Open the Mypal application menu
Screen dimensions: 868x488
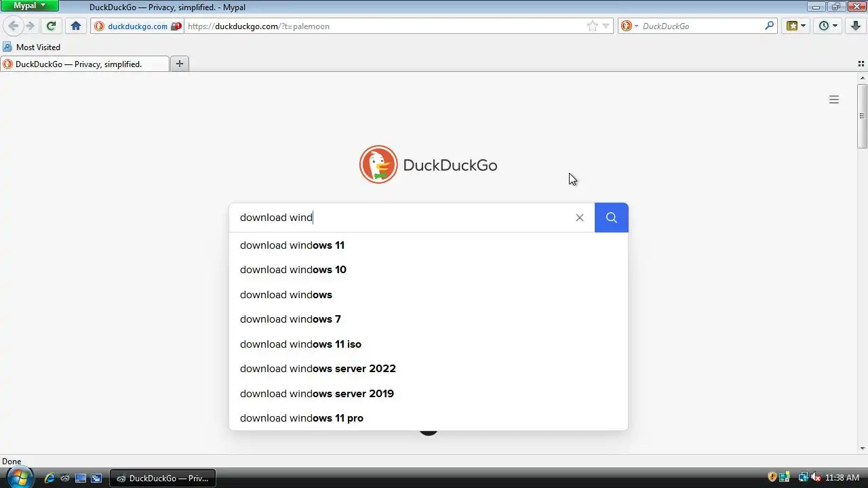pos(30,5)
